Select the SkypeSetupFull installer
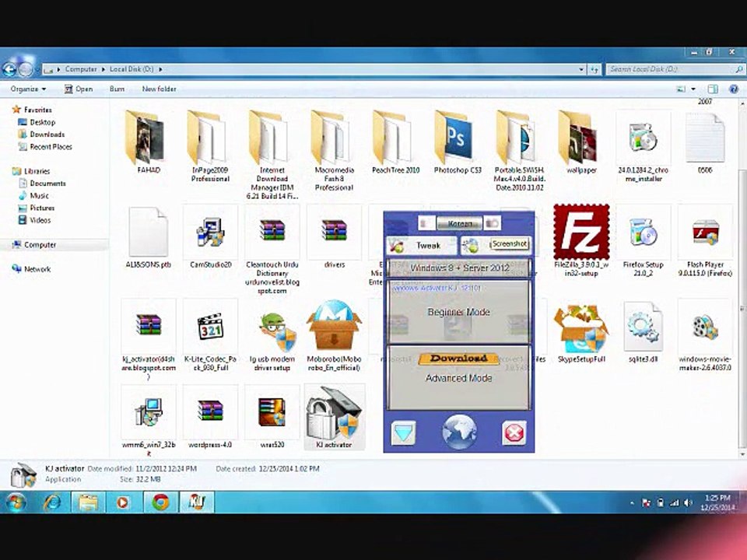 [x=581, y=332]
